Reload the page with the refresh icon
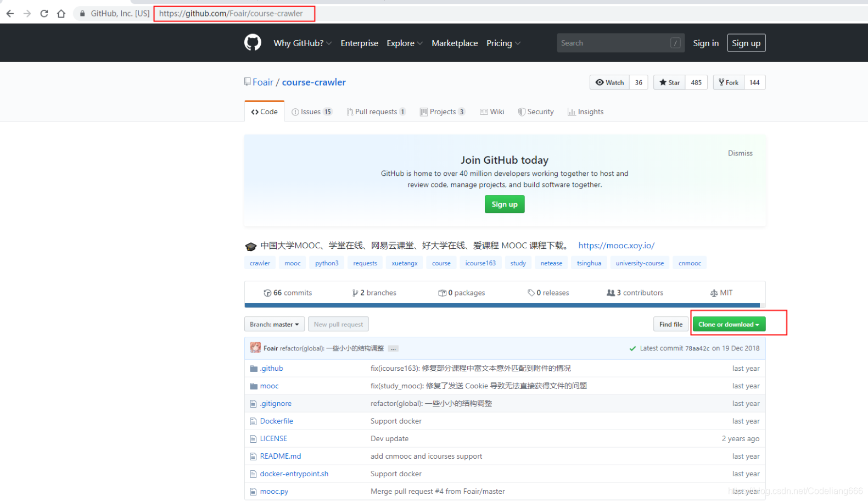The image size is (868, 501). [44, 13]
